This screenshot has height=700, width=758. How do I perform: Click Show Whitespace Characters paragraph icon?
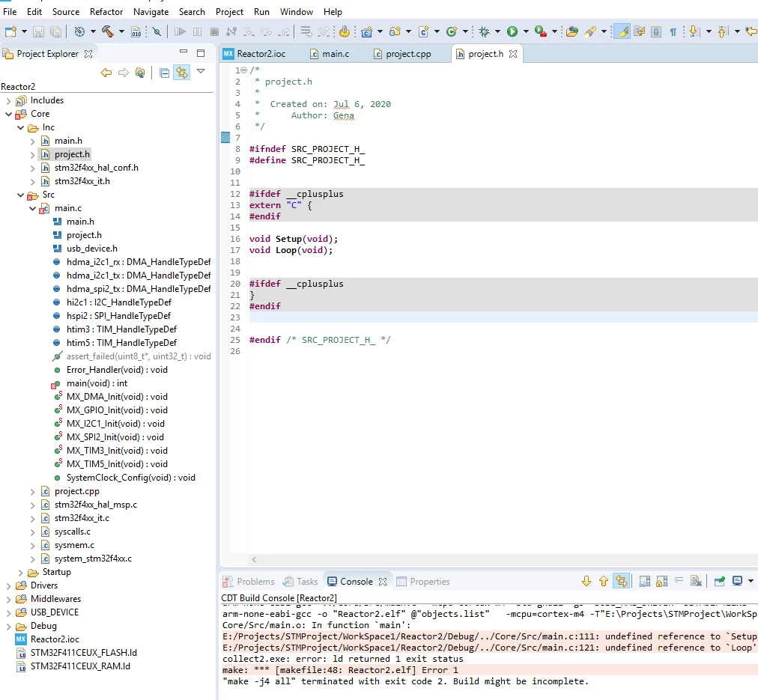point(673,32)
